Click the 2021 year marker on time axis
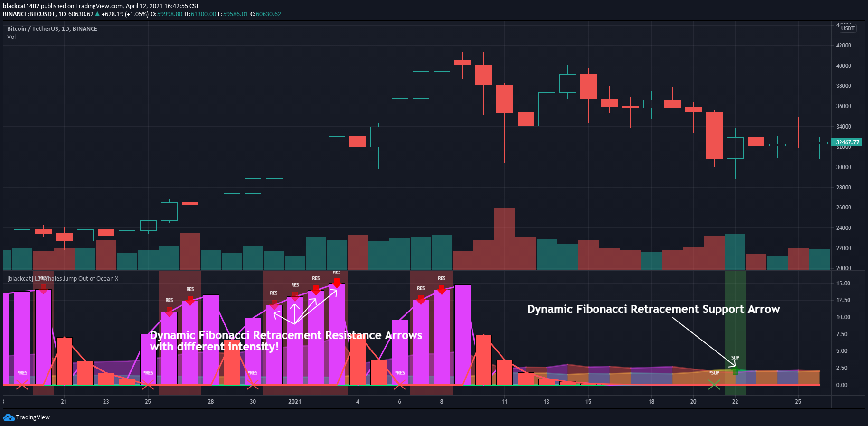Screen dimensions: 868x426 point(295,402)
